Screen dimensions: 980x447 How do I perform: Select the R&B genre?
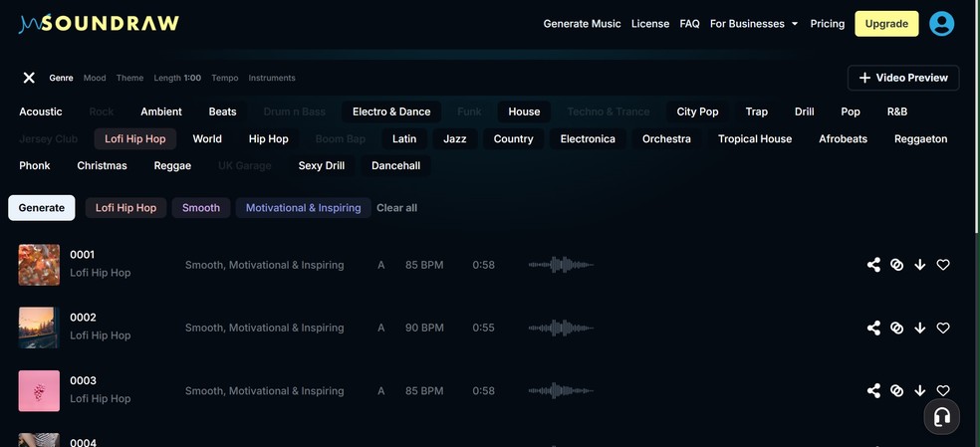point(897,112)
